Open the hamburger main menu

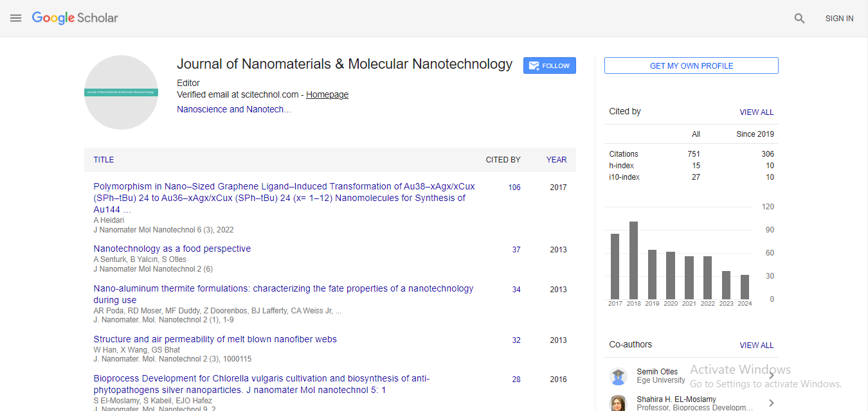16,18
